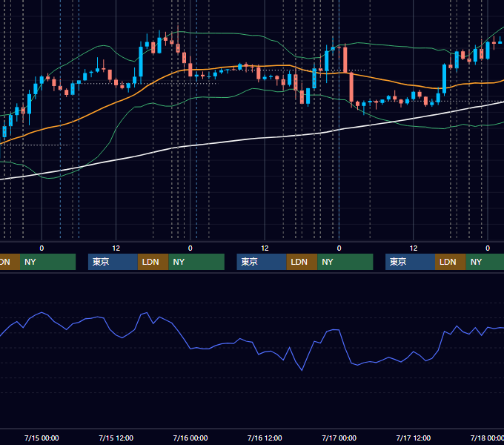Click the NY session block spanning 7/17 00:00
This screenshot has height=445, width=504.
pos(345,262)
